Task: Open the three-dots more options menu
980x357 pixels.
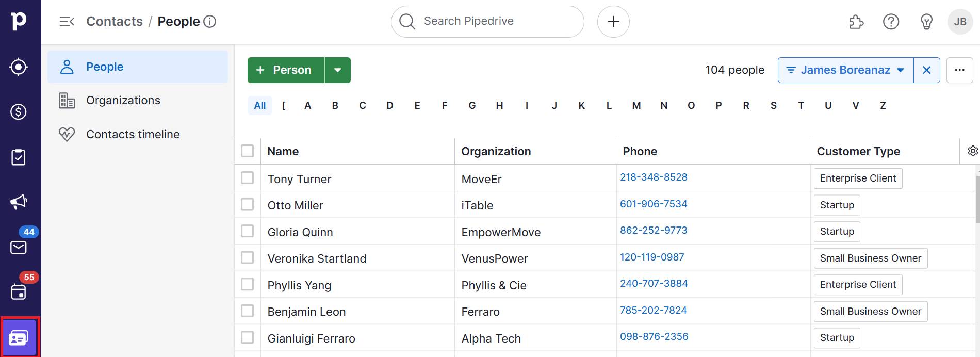Action: click(x=959, y=70)
